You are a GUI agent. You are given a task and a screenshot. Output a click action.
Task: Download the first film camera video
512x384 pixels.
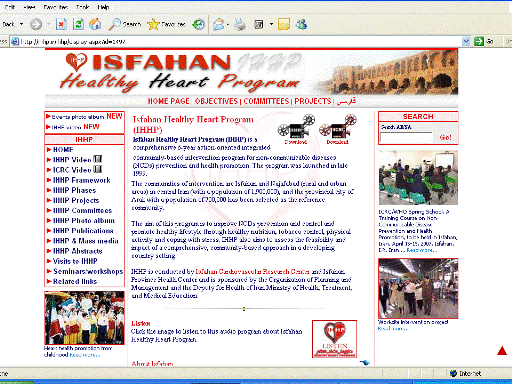[296, 129]
